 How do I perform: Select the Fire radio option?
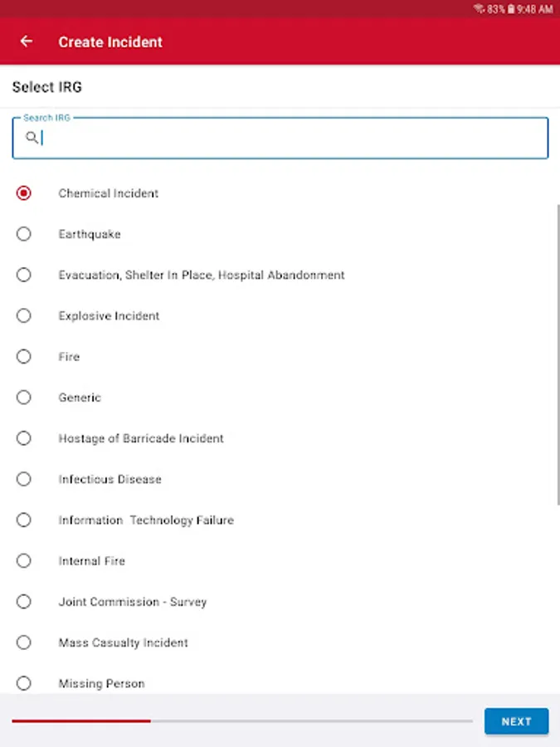(24, 356)
